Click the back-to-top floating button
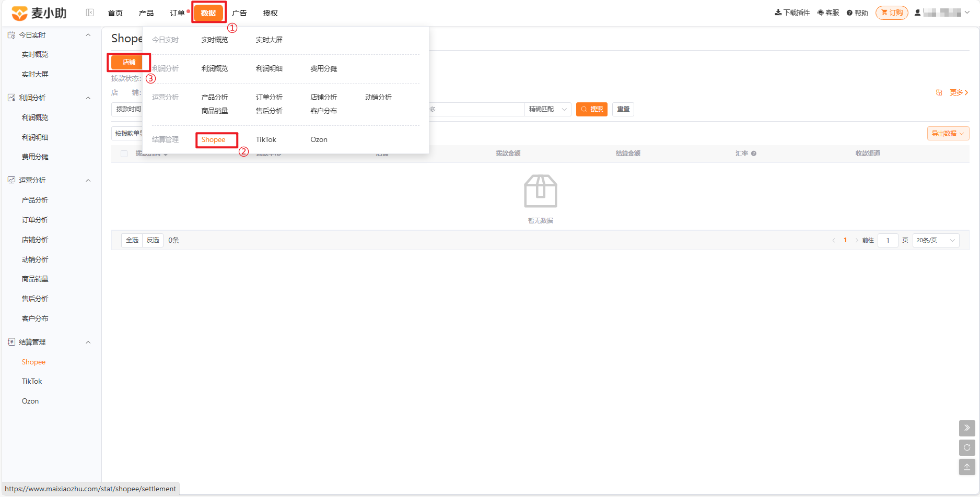 (x=967, y=467)
